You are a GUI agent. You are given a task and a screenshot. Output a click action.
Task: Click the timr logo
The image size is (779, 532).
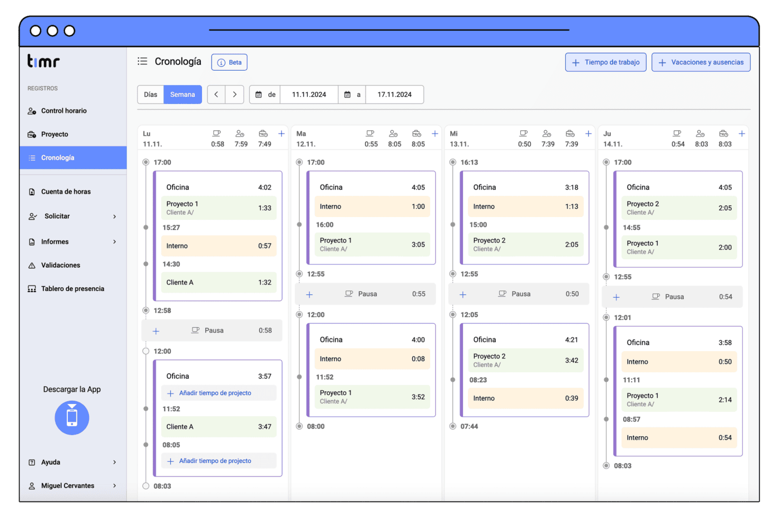tap(43, 61)
